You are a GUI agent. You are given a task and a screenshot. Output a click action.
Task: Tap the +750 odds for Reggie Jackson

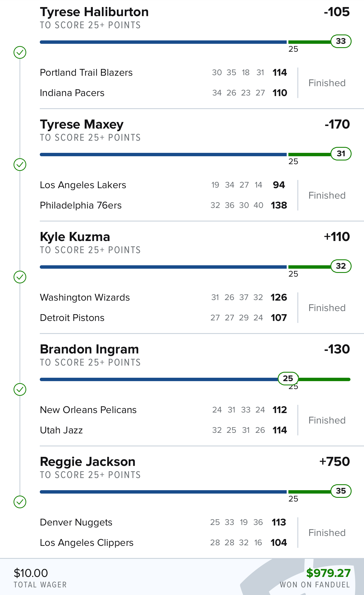(334, 462)
